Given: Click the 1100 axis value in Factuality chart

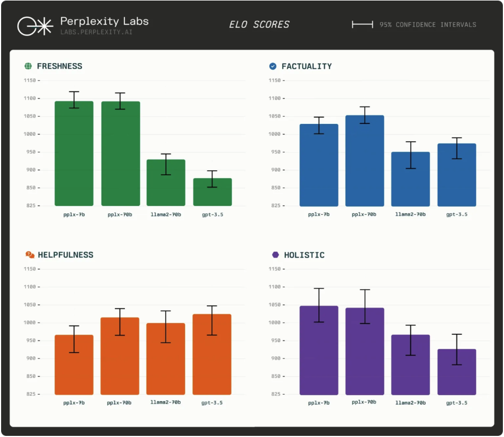Looking at the screenshot, I should point(275,98).
